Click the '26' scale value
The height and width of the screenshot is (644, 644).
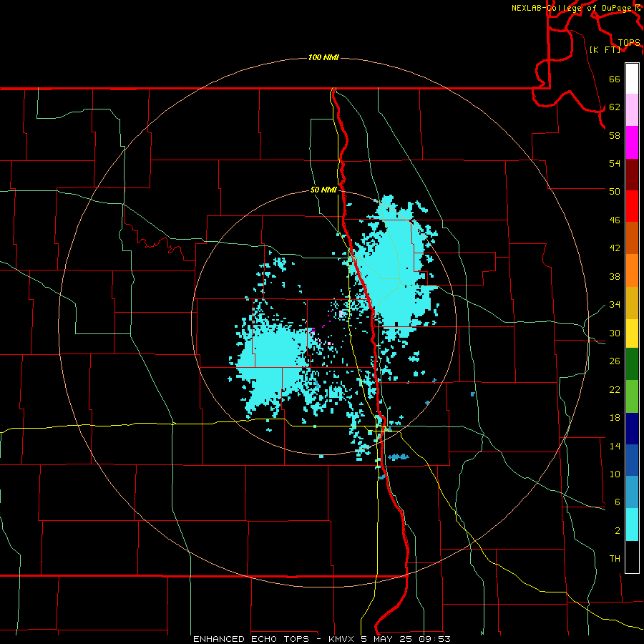615,361
